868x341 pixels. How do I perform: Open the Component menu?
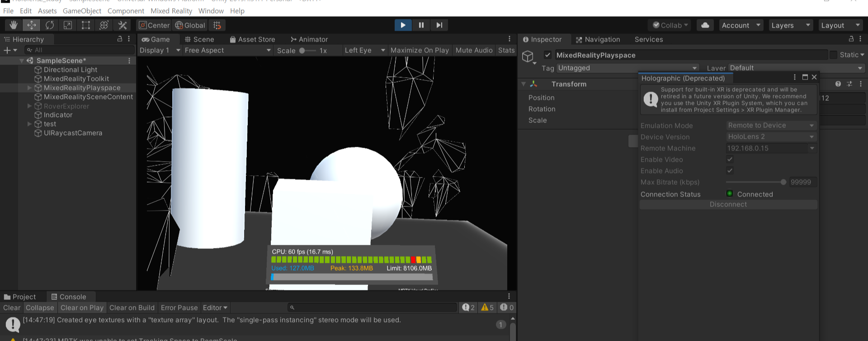pyautogui.click(x=126, y=11)
